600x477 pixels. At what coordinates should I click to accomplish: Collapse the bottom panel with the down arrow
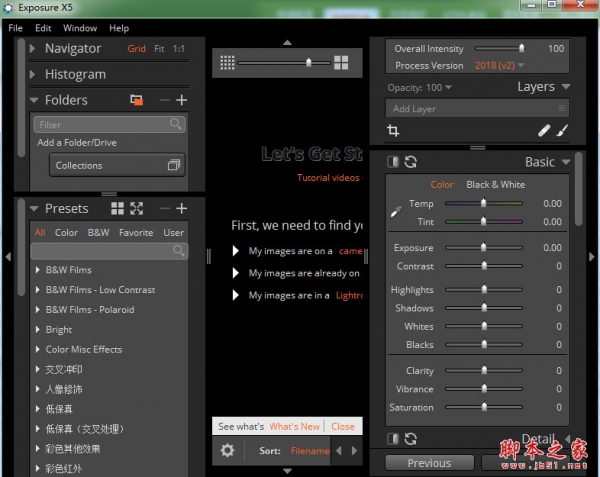tap(287, 471)
